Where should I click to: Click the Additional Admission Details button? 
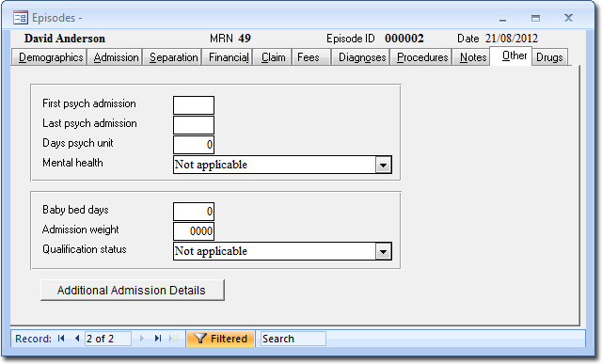pyautogui.click(x=132, y=290)
